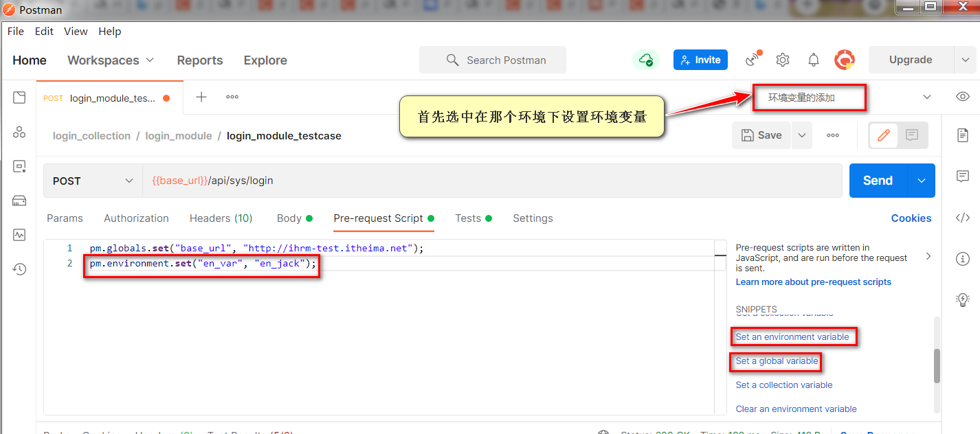Open the History sidebar icon
Image resolution: width=980 pixels, height=434 pixels.
[19, 269]
